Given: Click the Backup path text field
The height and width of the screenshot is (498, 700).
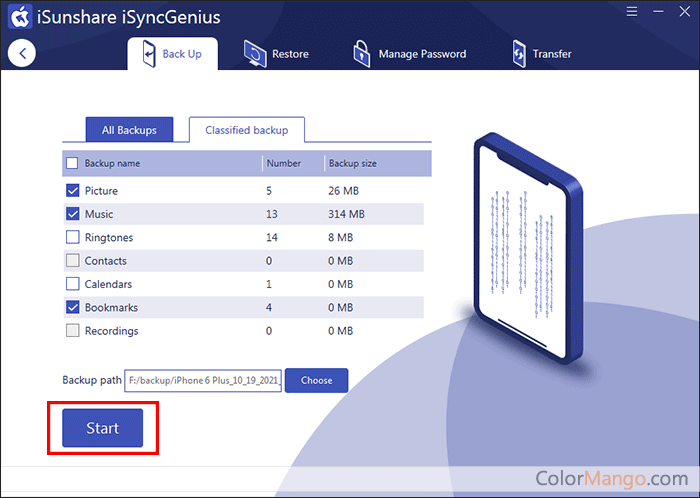Looking at the screenshot, I should click(x=203, y=380).
